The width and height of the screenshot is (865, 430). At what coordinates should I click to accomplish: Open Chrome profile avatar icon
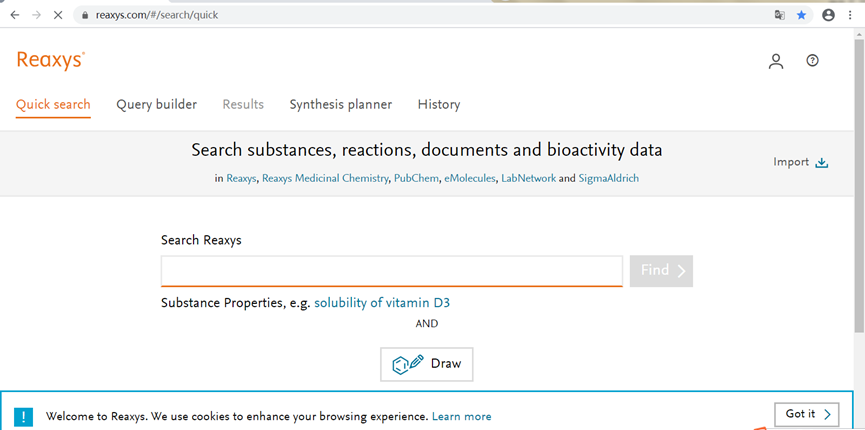click(x=828, y=15)
